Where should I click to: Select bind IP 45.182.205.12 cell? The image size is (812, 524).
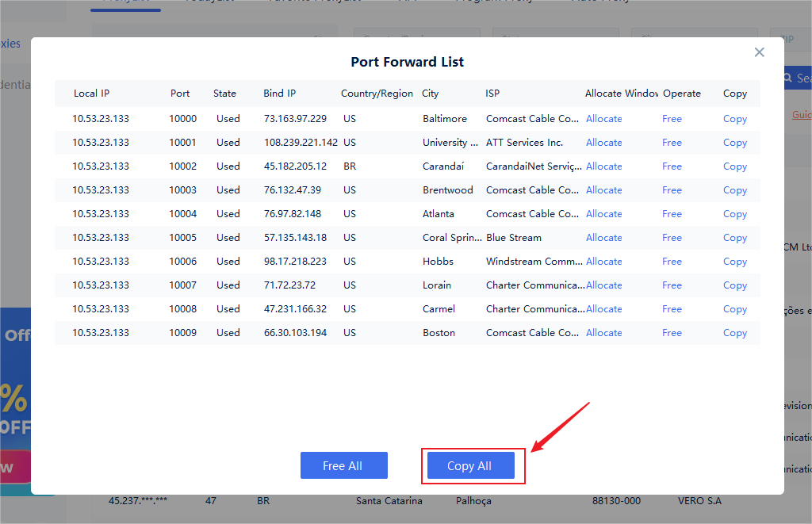[295, 166]
